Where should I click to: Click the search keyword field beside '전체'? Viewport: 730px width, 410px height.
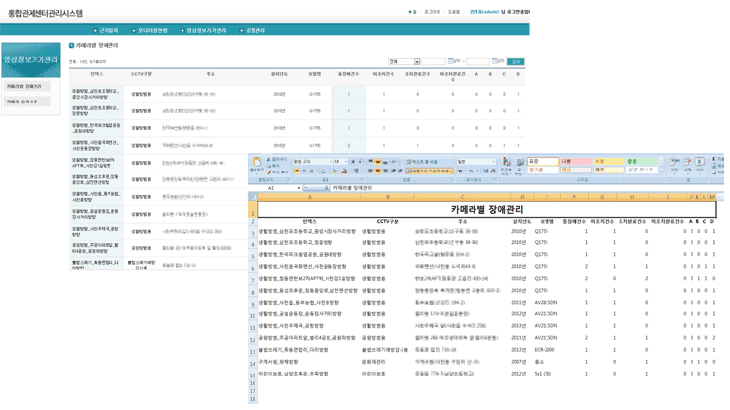coord(433,61)
